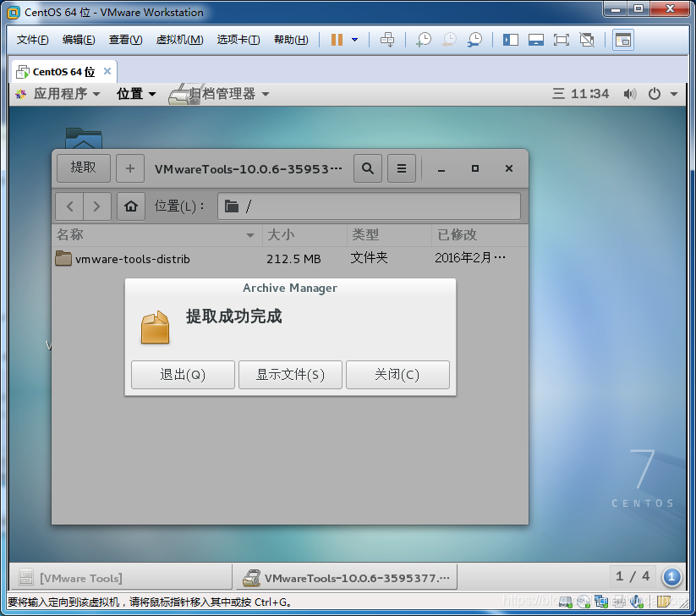Click the 提取 extract button

pyautogui.click(x=84, y=168)
